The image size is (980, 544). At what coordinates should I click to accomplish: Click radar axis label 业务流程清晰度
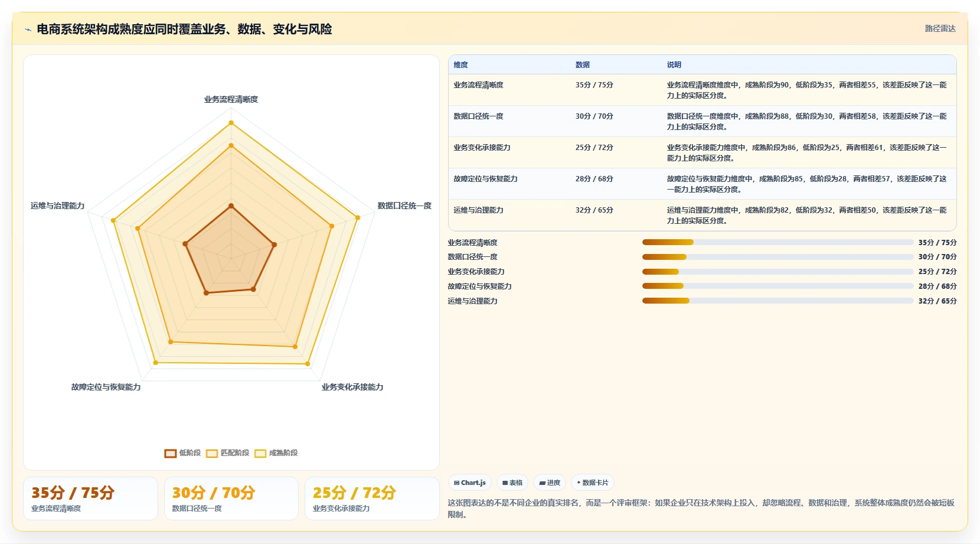(x=231, y=99)
